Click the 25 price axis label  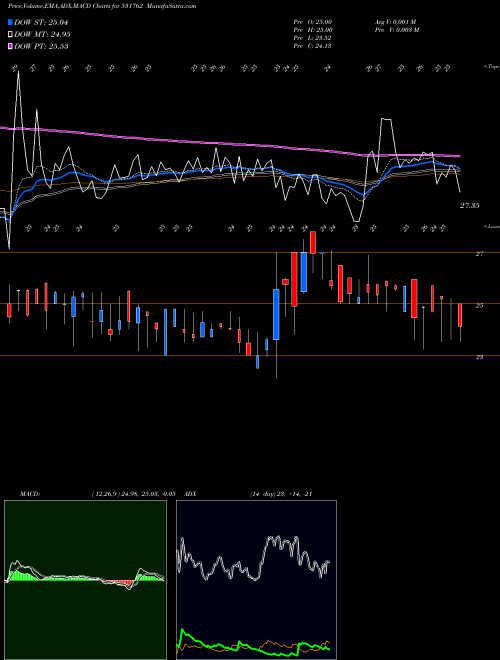click(479, 306)
